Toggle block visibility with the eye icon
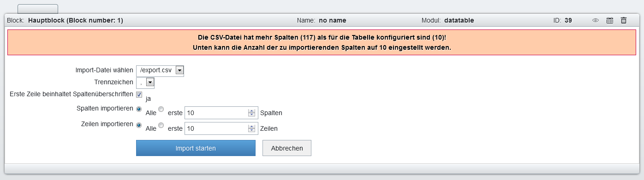The width and height of the screenshot is (644, 180). [596, 20]
